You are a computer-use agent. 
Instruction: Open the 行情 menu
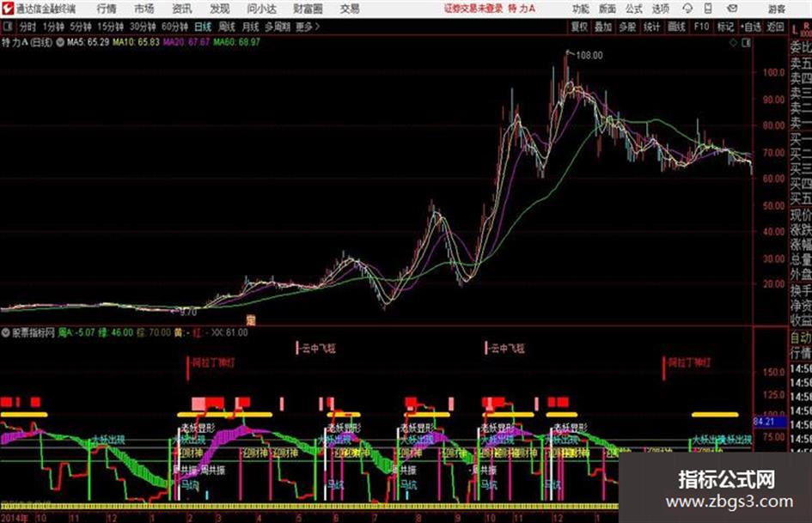tap(107, 9)
